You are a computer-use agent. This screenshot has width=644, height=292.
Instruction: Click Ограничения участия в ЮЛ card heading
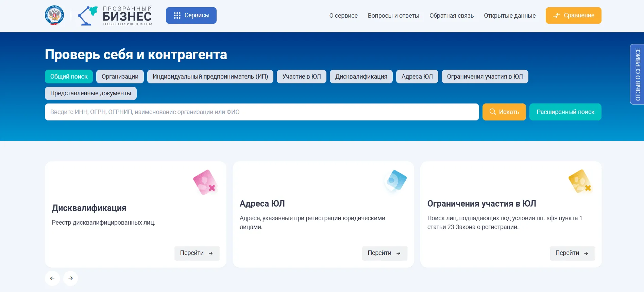click(x=481, y=204)
